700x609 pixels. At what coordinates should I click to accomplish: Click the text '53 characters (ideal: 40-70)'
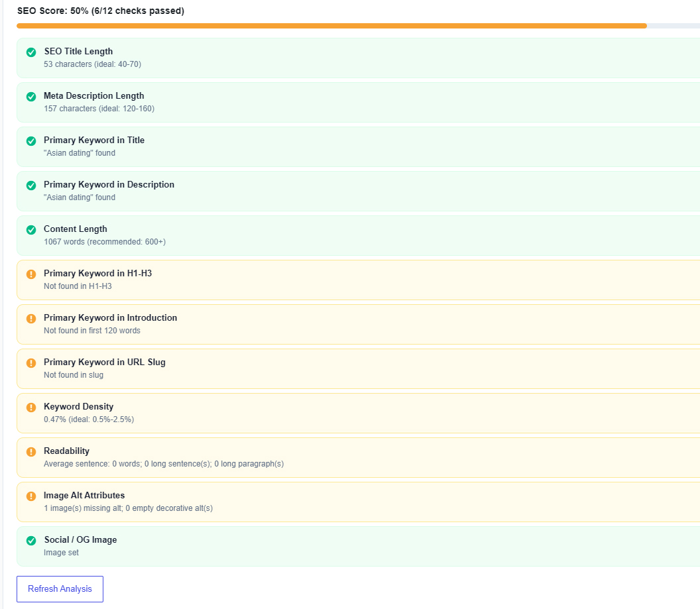coord(92,64)
